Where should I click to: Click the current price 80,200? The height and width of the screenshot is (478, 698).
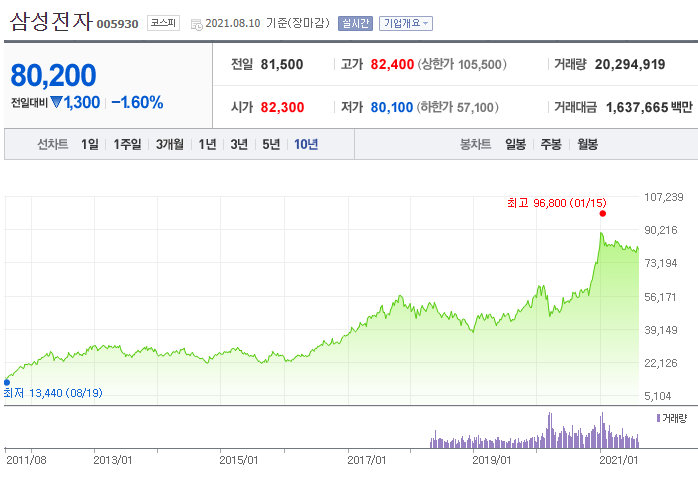coord(53,75)
